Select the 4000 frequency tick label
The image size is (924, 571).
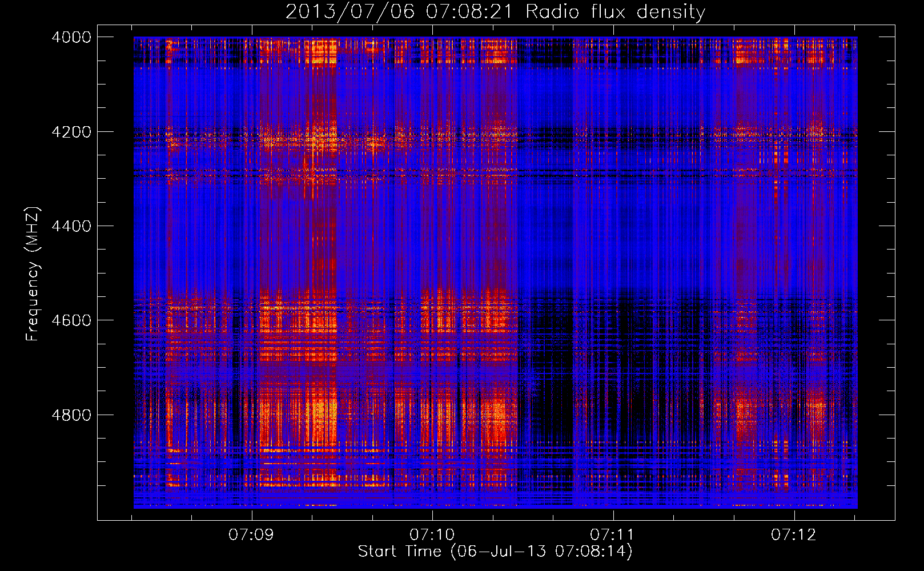pyautogui.click(x=71, y=37)
